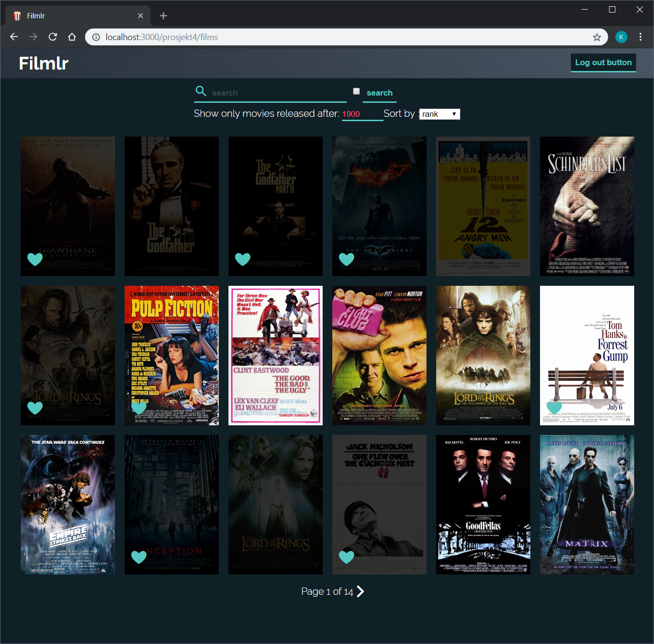Click the heart on Shawshank Redemption poster
The width and height of the screenshot is (654, 644).
pos(35,259)
